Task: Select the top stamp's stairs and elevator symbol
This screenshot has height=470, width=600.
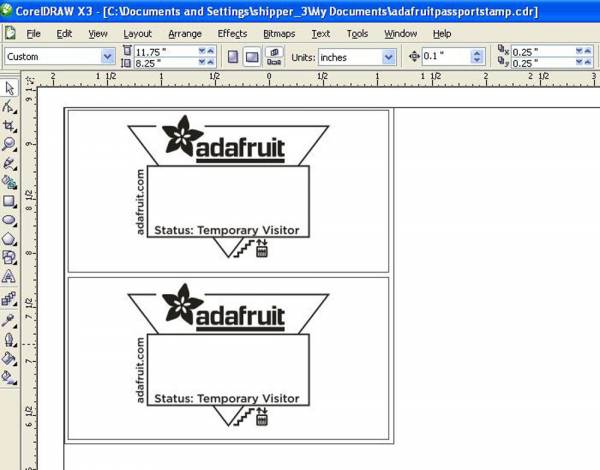Action: point(251,248)
